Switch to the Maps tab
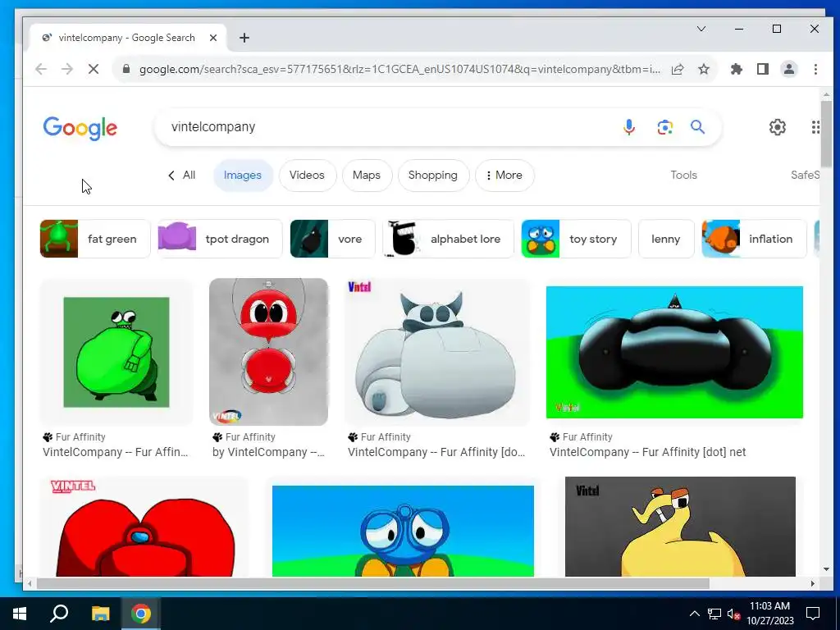The image size is (840, 630). 367,176
